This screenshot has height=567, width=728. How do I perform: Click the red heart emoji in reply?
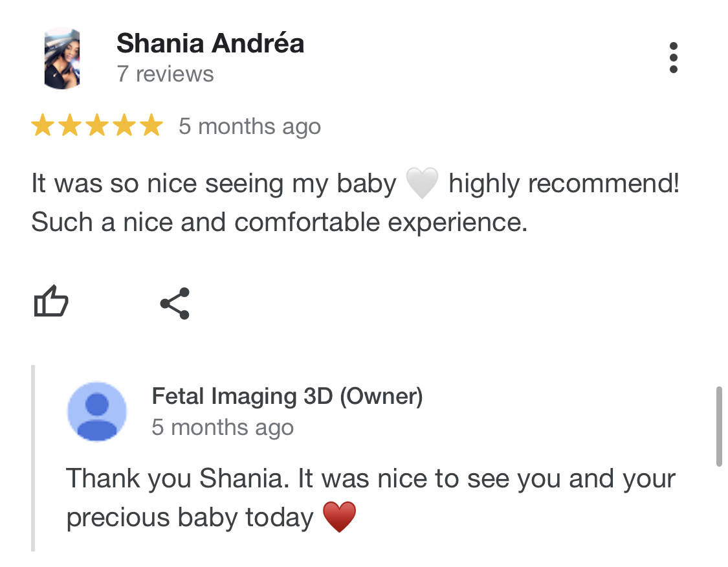339,518
